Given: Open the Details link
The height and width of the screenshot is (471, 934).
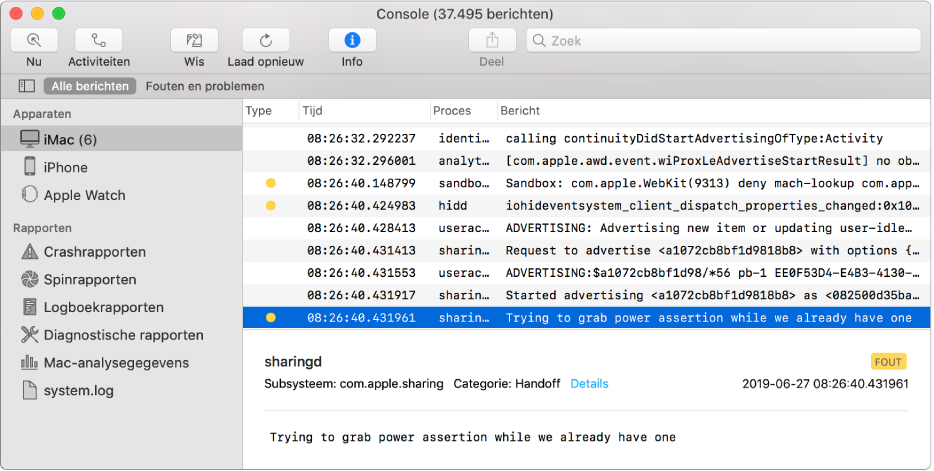Looking at the screenshot, I should [x=589, y=384].
